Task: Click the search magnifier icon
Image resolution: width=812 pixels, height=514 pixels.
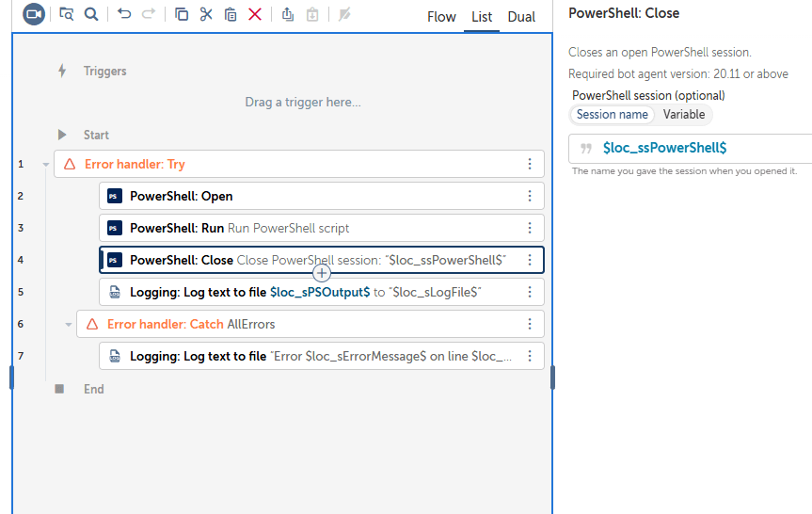Action: pyautogui.click(x=91, y=14)
